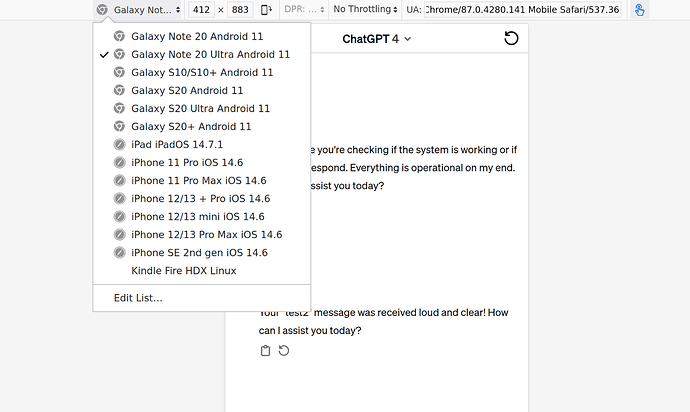Click the UA user agent string field

coord(523,10)
